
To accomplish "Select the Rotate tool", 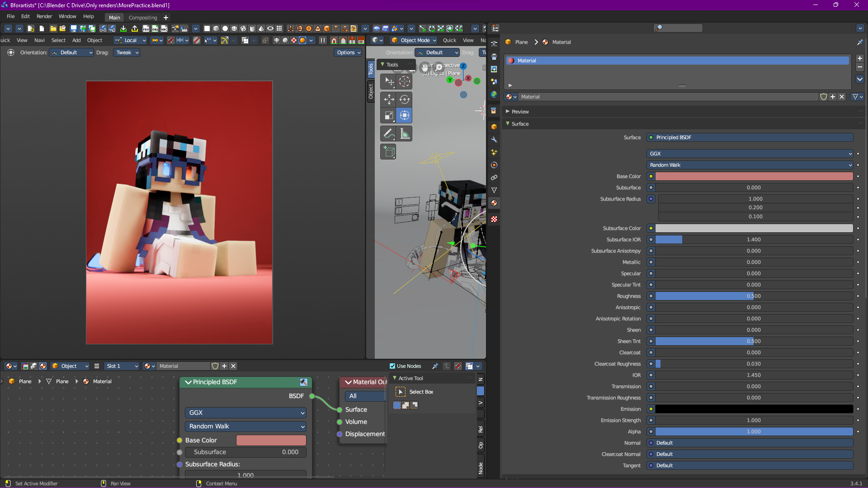I will pyautogui.click(x=405, y=99).
